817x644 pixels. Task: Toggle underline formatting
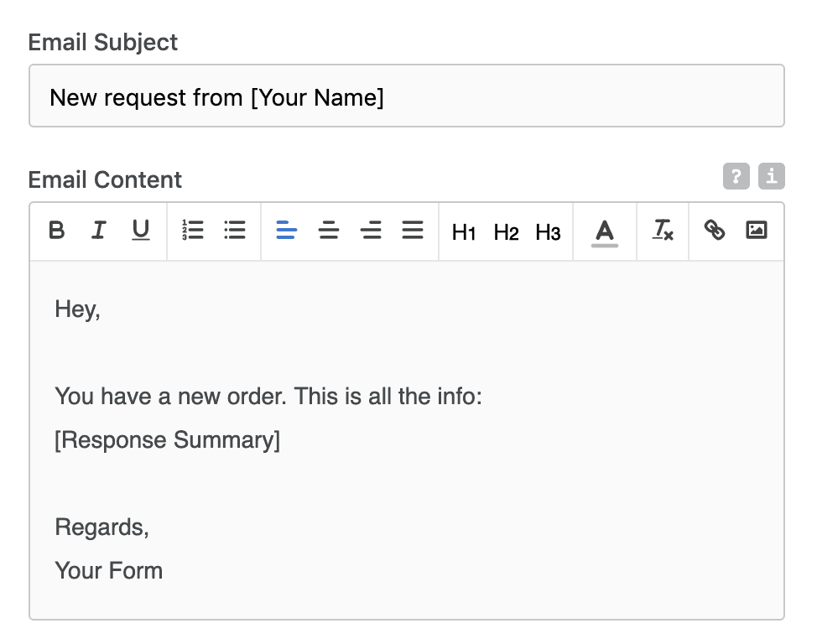(141, 230)
